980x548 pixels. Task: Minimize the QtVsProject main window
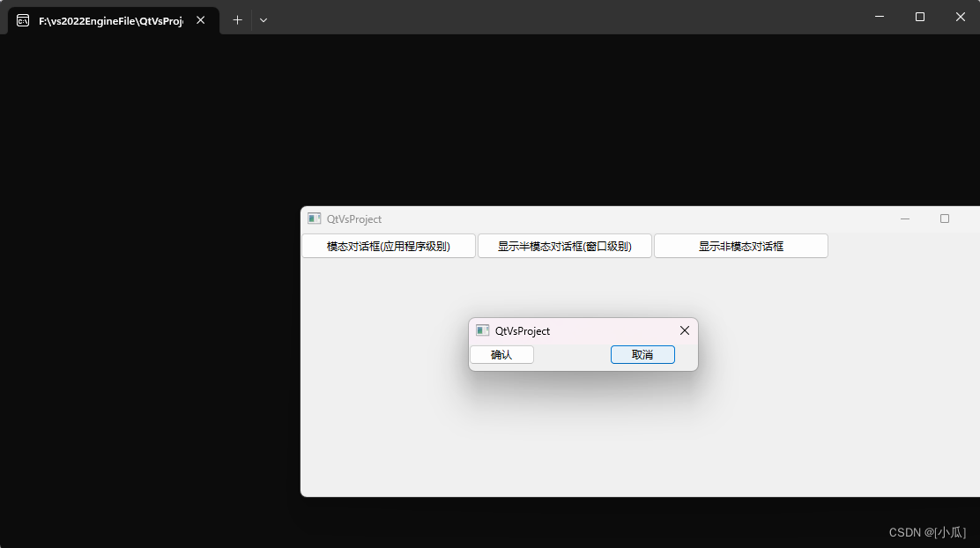[905, 218]
